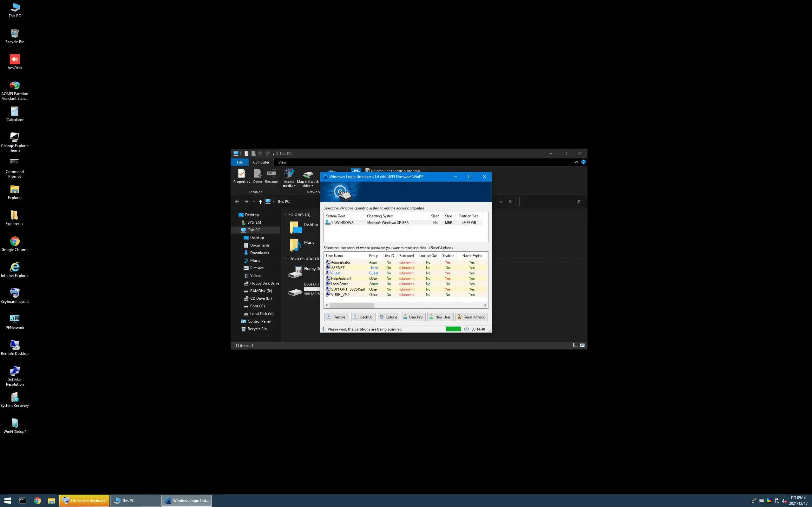Click the Chrome icon in taskbar

[x=37, y=501]
